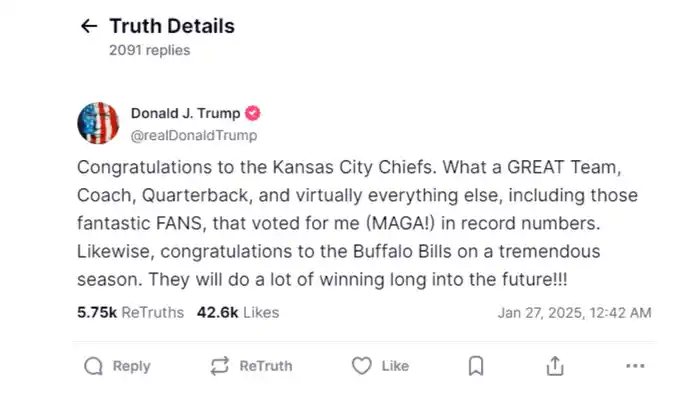Open the @realDonaldTrump handle link
The image size is (700, 420).
[193, 135]
